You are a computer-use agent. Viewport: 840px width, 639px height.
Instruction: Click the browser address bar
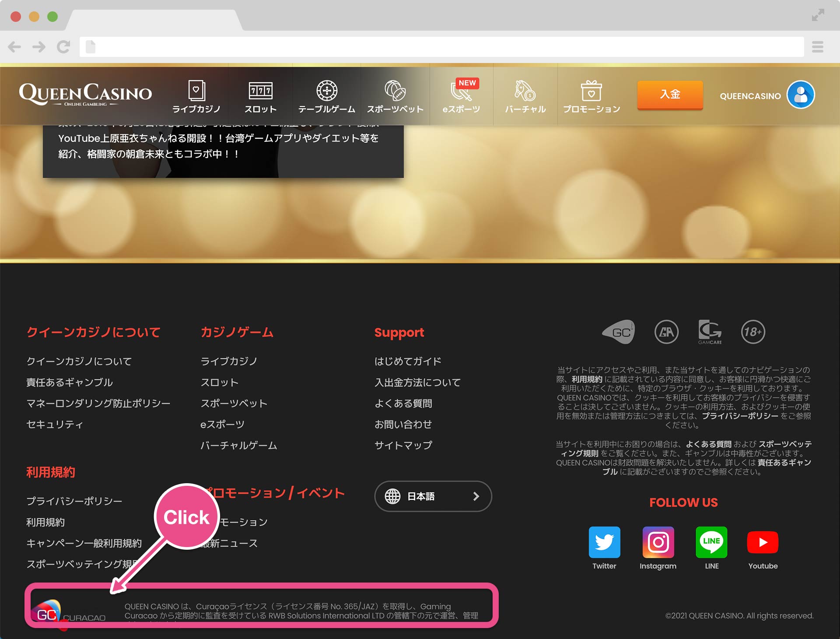click(441, 47)
